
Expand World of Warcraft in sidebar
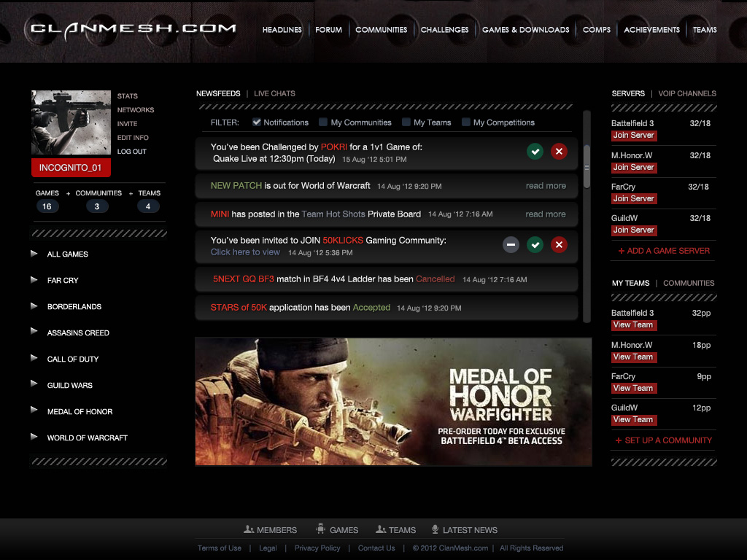[34, 437]
